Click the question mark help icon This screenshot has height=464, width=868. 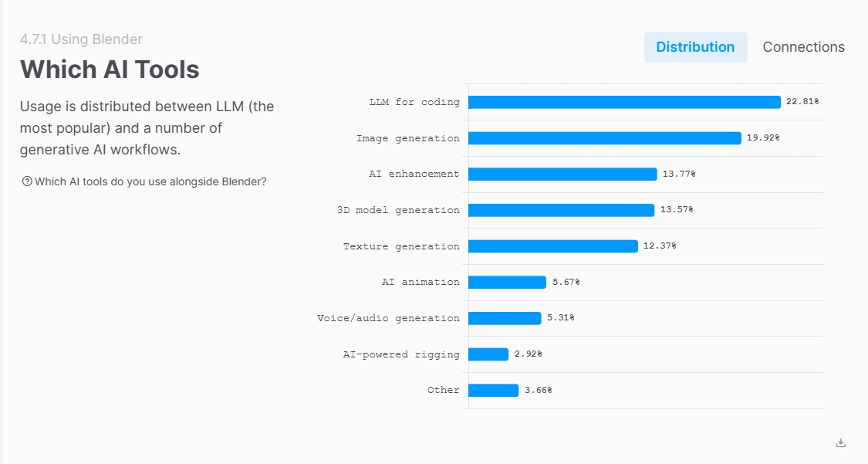[x=27, y=181]
